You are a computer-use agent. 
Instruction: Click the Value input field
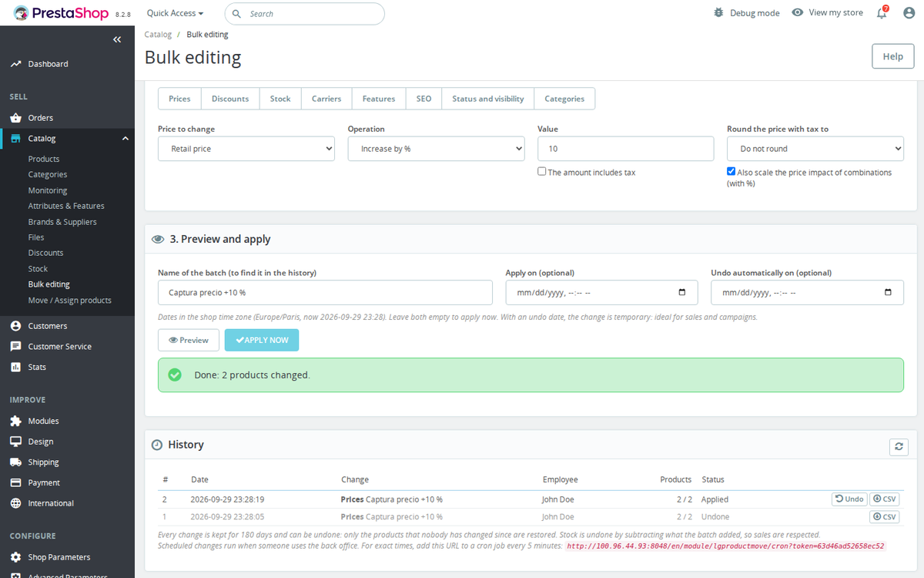(x=626, y=149)
